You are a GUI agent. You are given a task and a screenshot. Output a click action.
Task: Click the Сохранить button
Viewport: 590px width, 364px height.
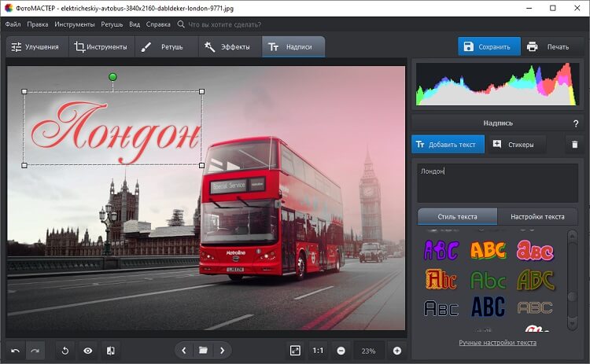[489, 46]
